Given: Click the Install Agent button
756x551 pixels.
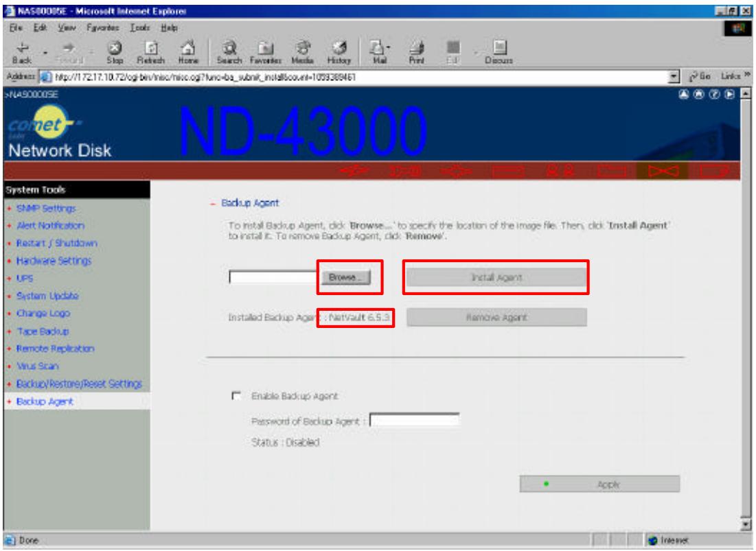Looking at the screenshot, I should [496, 277].
